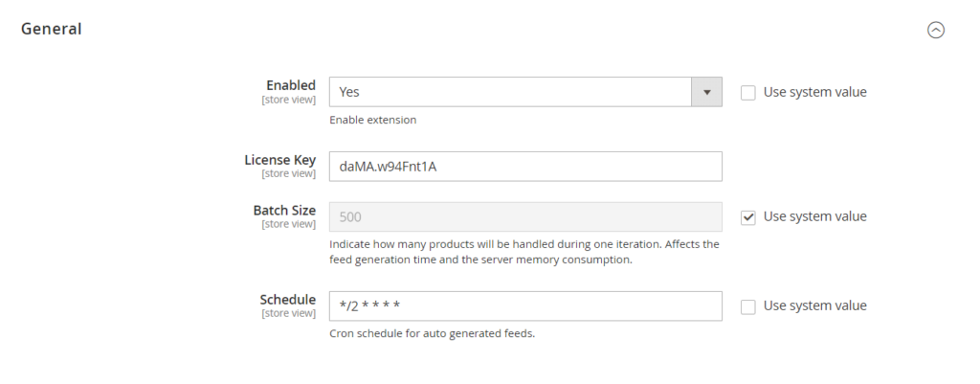Tick the Schedule row's system value checkbox

[748, 306]
